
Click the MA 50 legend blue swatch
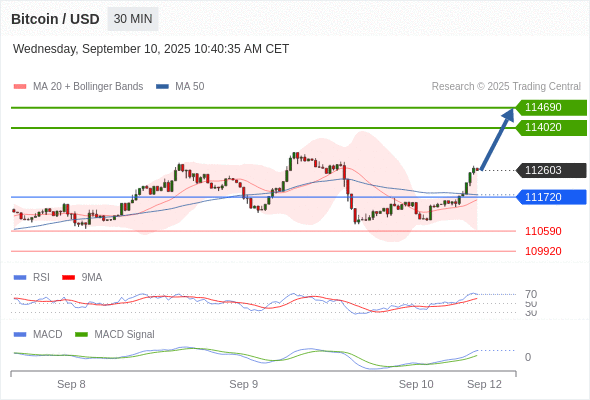coord(163,87)
